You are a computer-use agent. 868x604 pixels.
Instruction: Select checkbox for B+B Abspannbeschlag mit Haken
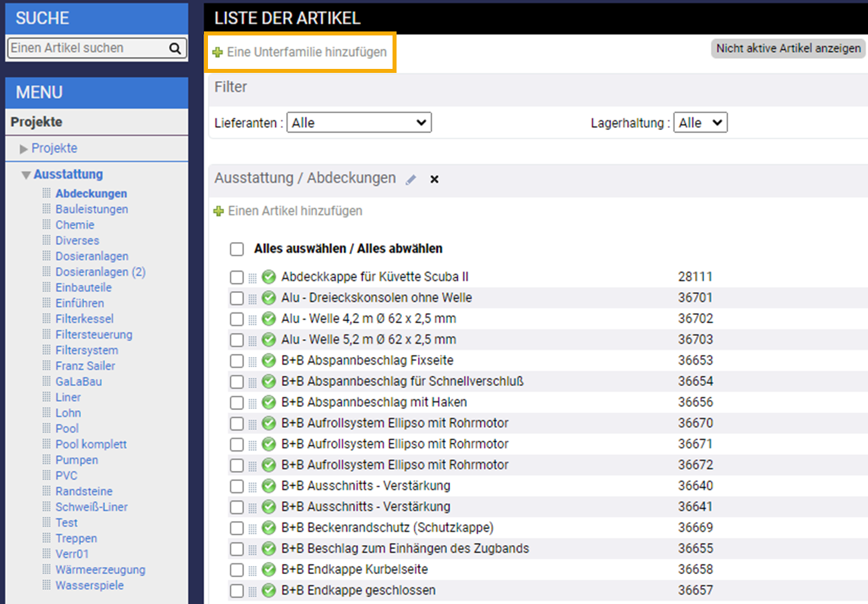click(237, 403)
